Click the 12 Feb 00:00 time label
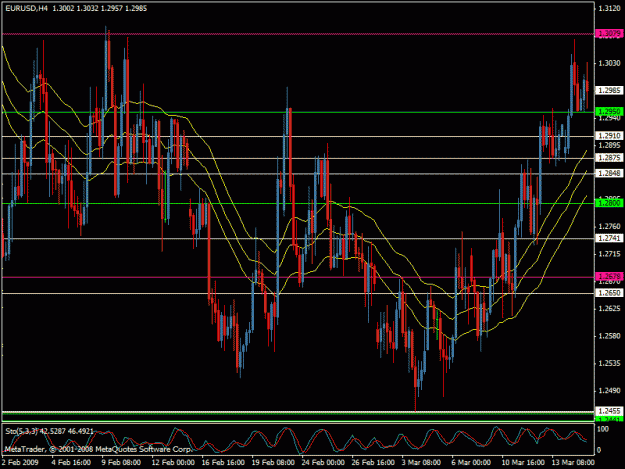Viewport: 625px width, 469px height. [x=173, y=462]
